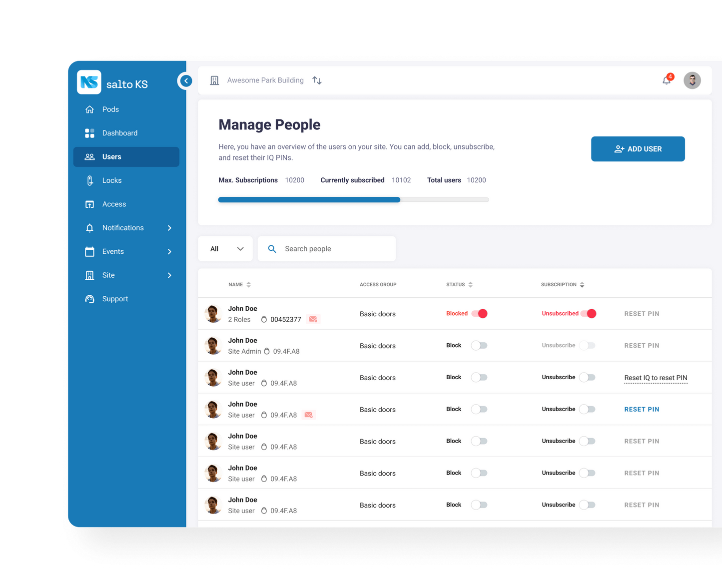Click the site switch arrows icon

(x=317, y=80)
